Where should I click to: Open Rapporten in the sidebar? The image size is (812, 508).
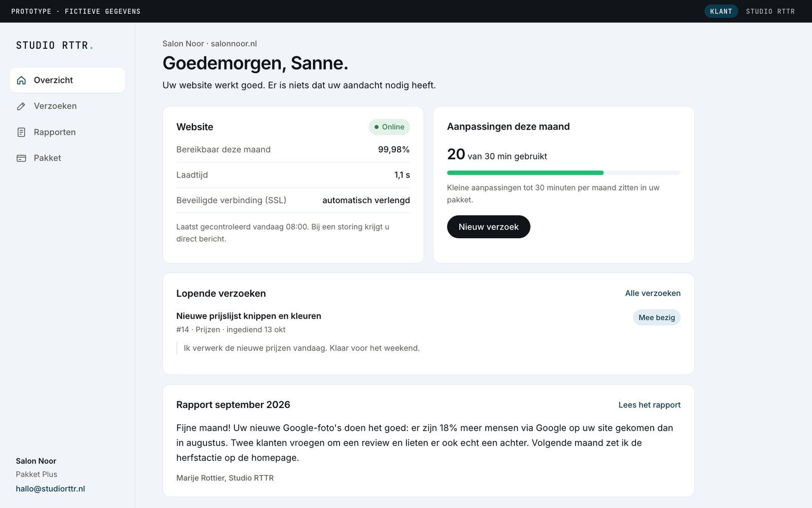pos(67,132)
